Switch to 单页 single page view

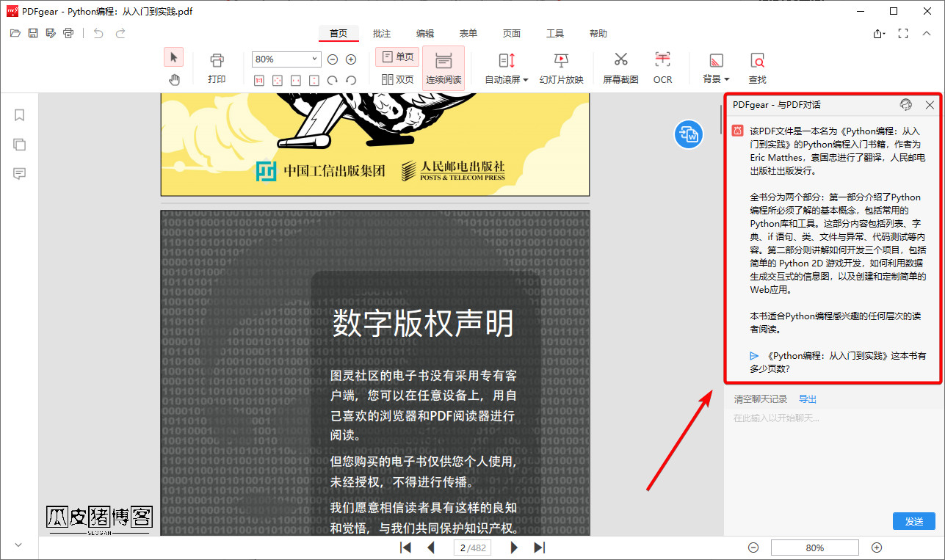397,57
